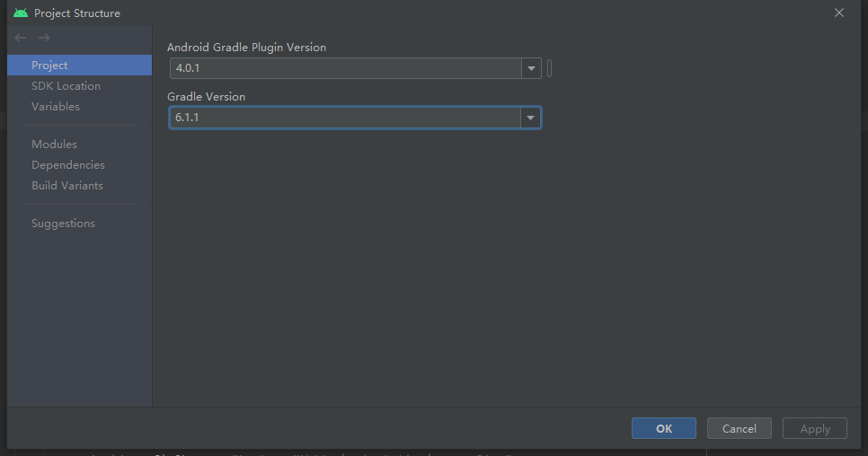This screenshot has height=456, width=868.
Task: Click the back navigation arrow
Action: pyautogui.click(x=21, y=38)
